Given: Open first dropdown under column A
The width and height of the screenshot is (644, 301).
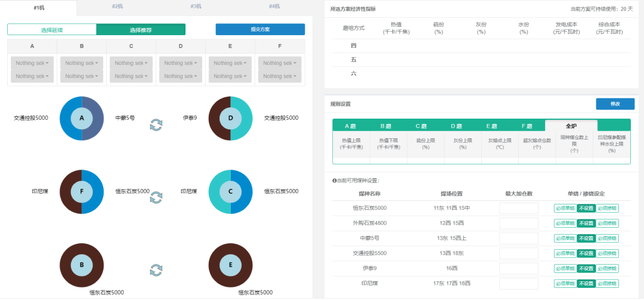Looking at the screenshot, I should point(32,63).
